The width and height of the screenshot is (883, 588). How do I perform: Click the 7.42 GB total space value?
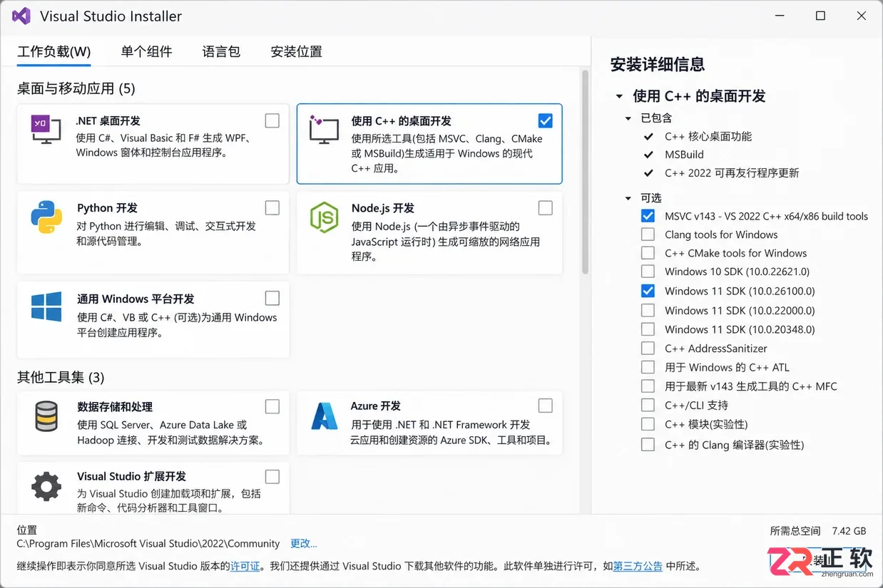point(849,531)
